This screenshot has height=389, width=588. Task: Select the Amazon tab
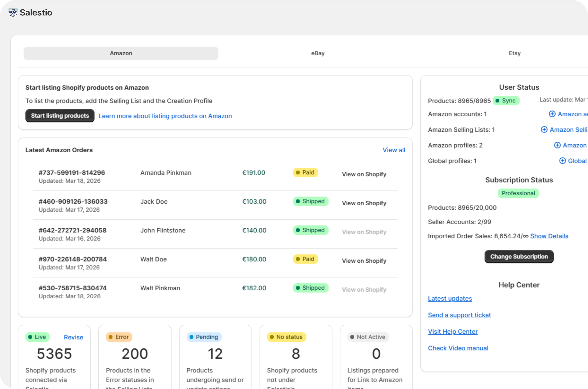point(121,53)
